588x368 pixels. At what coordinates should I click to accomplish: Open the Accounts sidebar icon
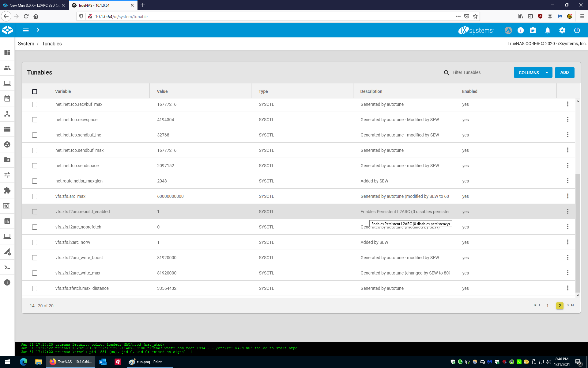pyautogui.click(x=7, y=68)
